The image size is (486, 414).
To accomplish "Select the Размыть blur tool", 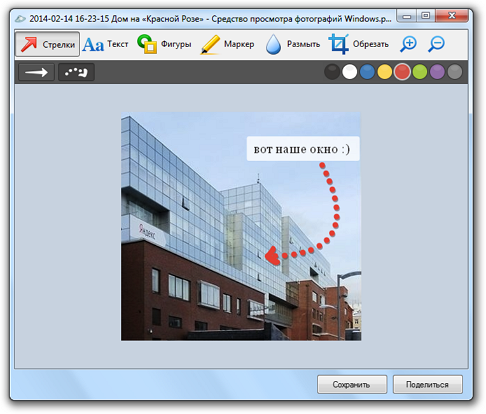I will tap(293, 44).
